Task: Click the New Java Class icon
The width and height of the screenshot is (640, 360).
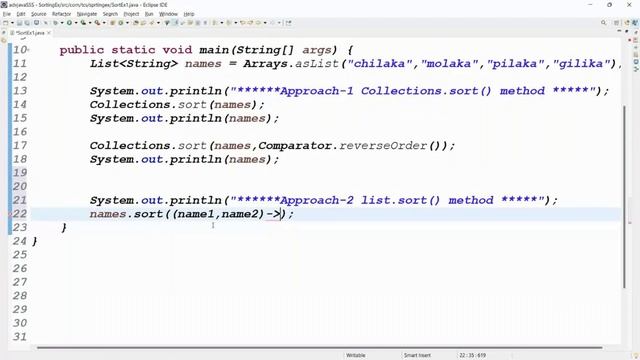Action: tap(121, 23)
